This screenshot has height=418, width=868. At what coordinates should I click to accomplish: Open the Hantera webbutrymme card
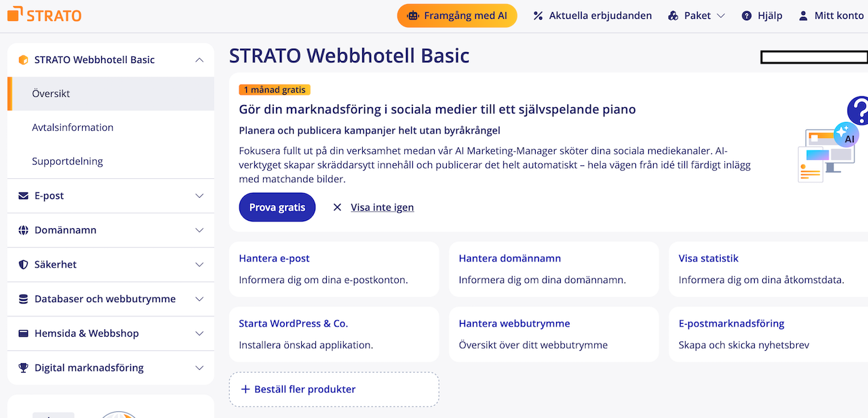554,334
